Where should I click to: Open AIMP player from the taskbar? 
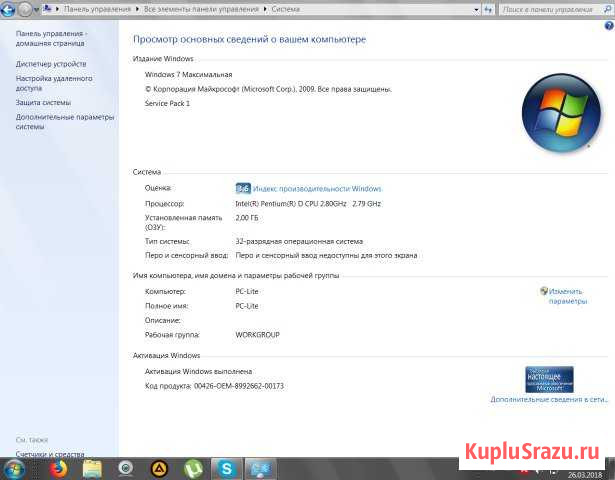[x=160, y=469]
